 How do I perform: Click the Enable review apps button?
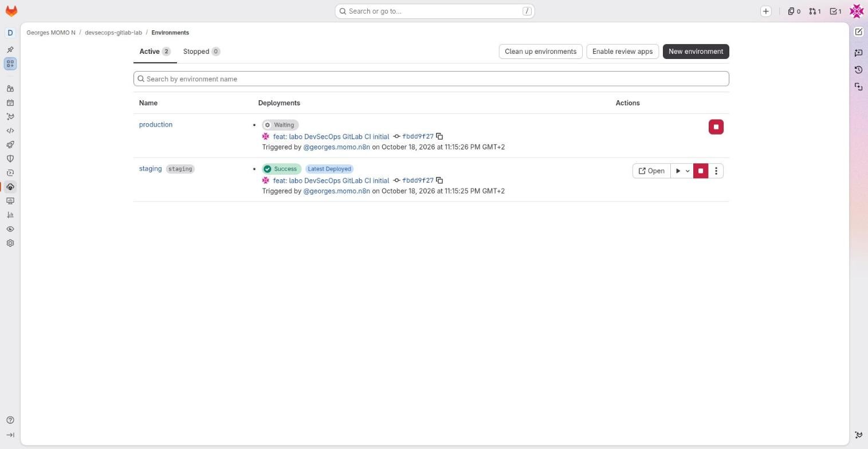click(x=622, y=52)
